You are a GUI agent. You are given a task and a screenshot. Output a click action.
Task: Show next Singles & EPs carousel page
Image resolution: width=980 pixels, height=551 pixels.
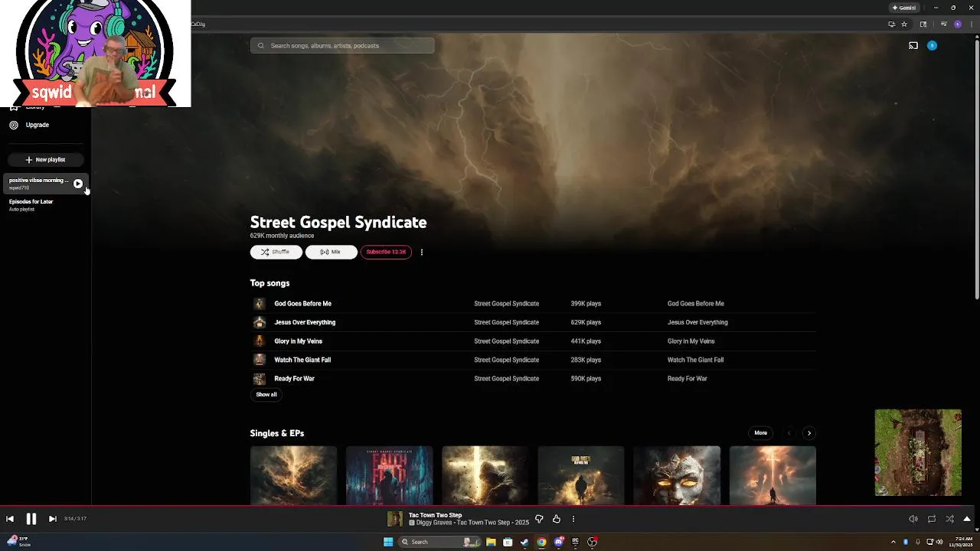(x=808, y=433)
